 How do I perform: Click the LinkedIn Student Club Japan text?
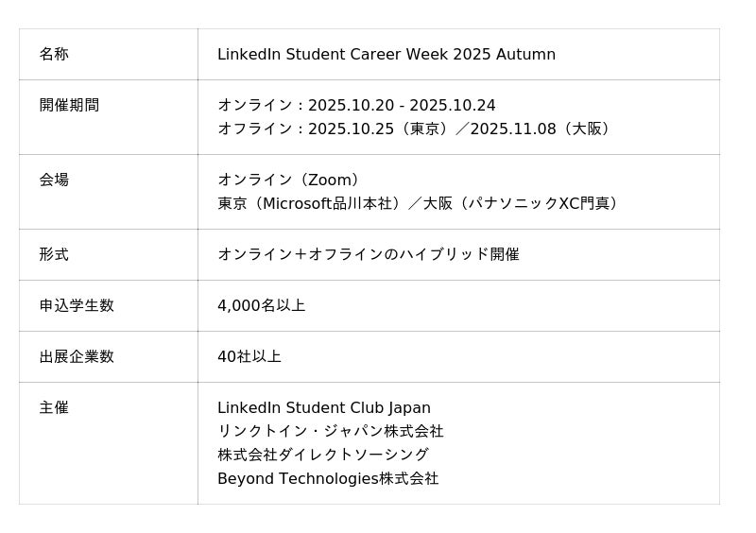(323, 408)
